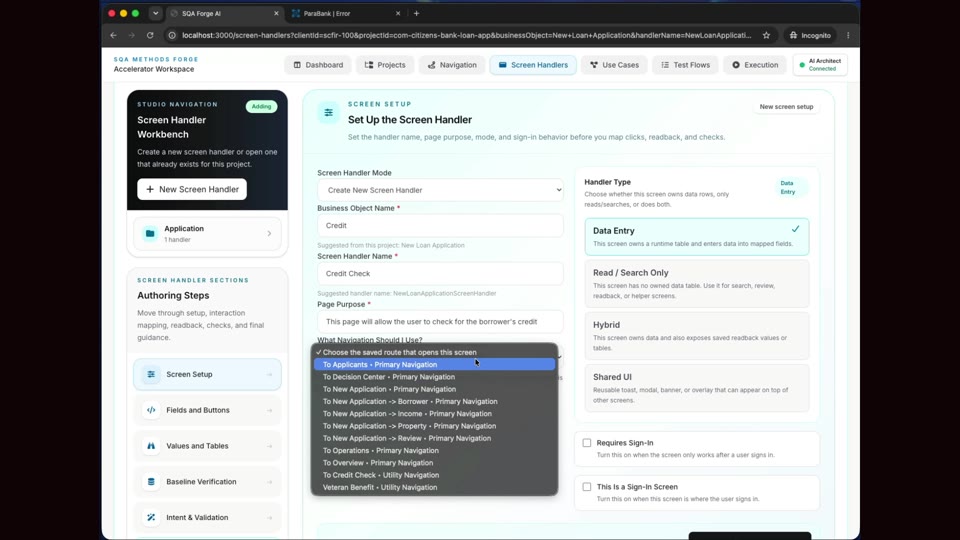
Task: Click New Screen Handler button
Action: tap(192, 189)
